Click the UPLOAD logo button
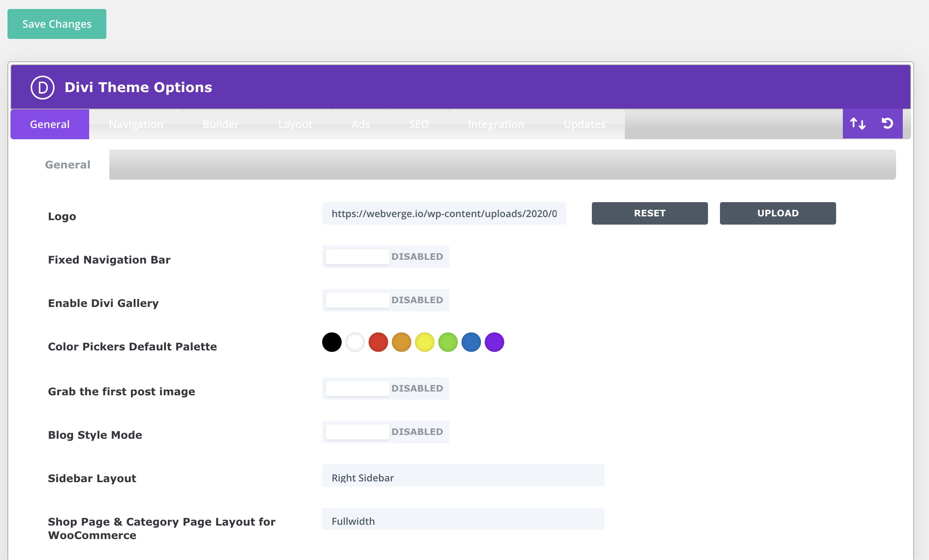Screen dimensions: 929x560 click(778, 213)
